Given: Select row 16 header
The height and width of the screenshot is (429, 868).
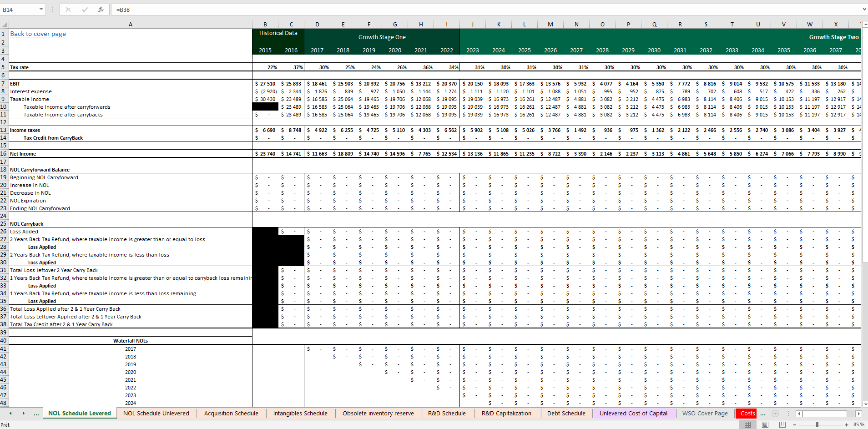Looking at the screenshot, I should coord(4,154).
